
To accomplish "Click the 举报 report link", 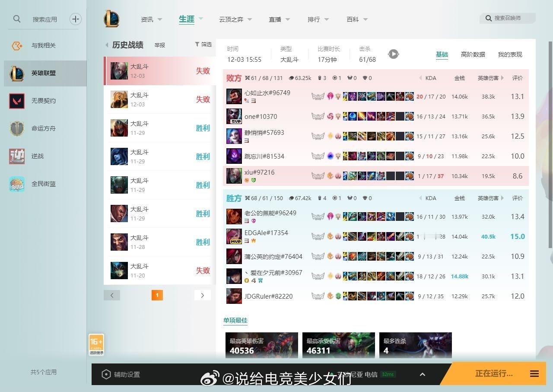I will click(x=160, y=45).
